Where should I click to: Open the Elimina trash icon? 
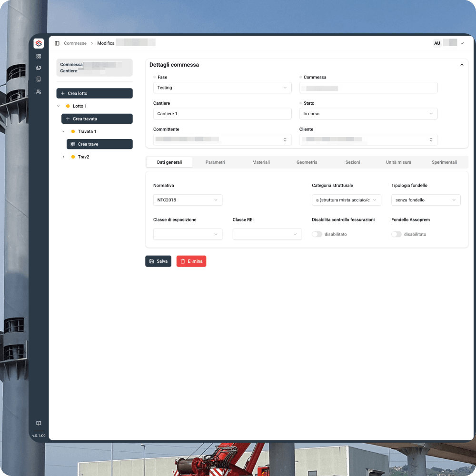pyautogui.click(x=182, y=261)
